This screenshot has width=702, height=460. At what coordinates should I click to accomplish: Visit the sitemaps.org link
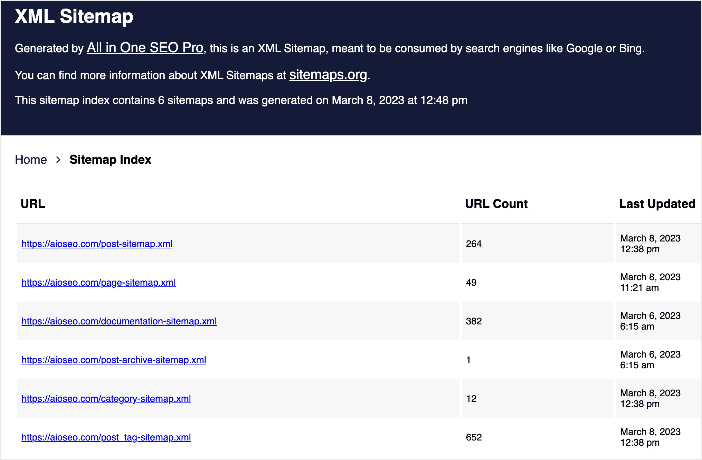328,74
